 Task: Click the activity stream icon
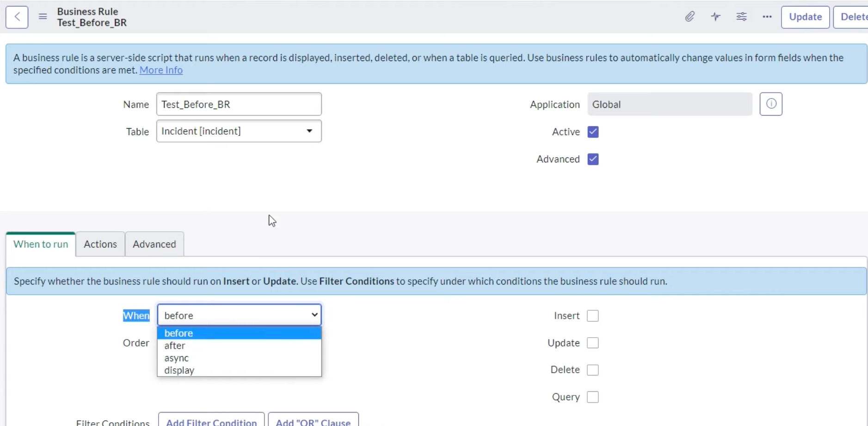coord(715,17)
